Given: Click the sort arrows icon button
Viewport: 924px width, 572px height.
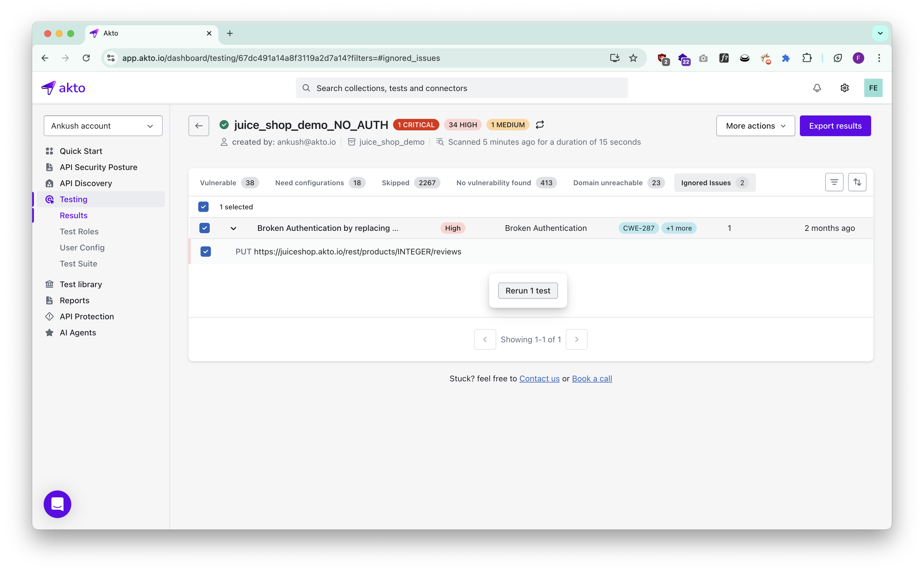Looking at the screenshot, I should 857,182.
